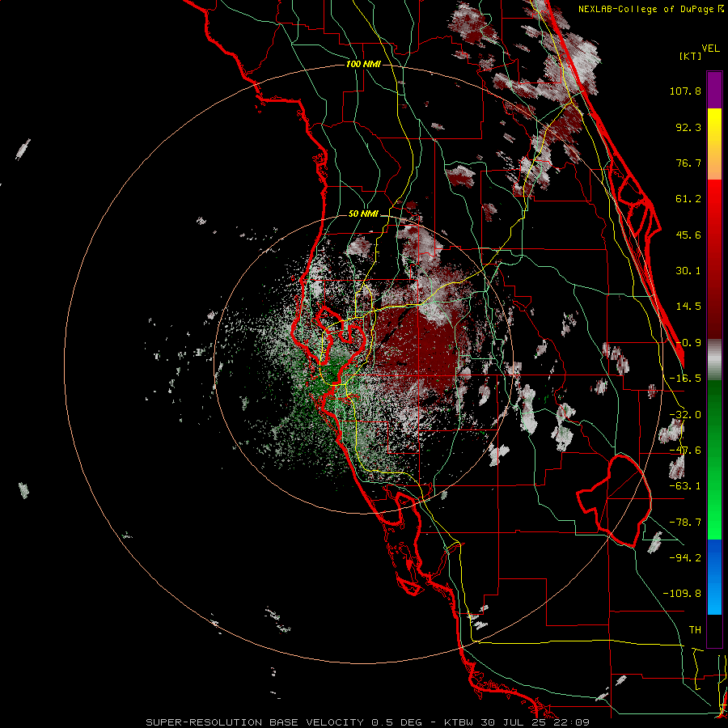Select the -109.8 velocity scale value
The image size is (728, 728).
682,594
